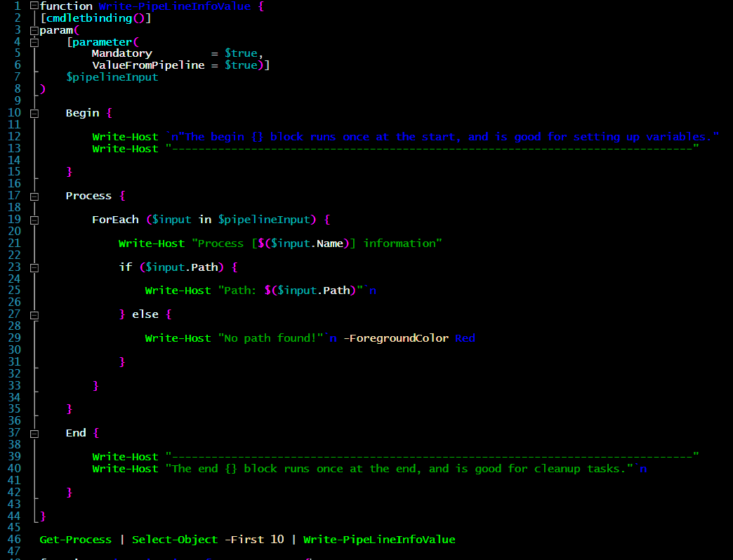733x560 pixels.
Task: Click line number 10 in the gutter
Action: pos(15,112)
